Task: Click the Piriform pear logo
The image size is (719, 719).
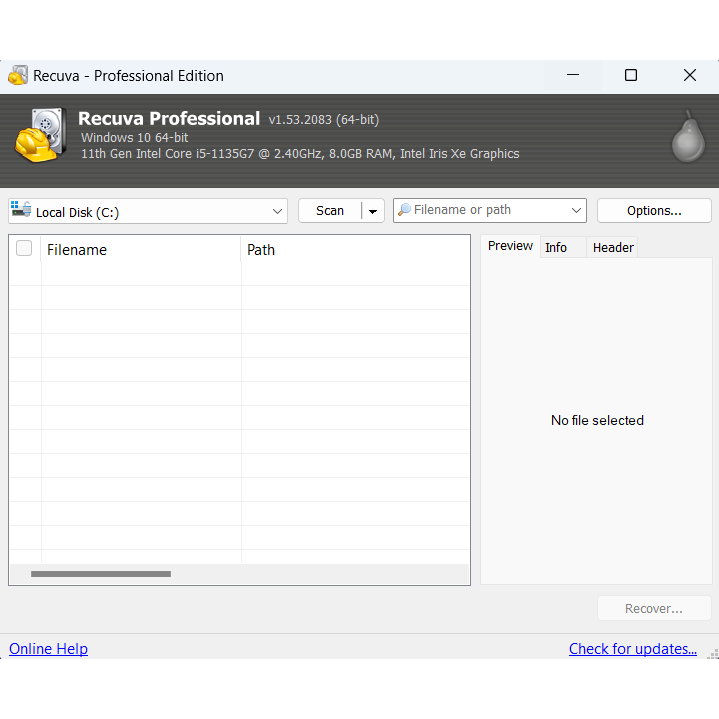Action: click(687, 137)
